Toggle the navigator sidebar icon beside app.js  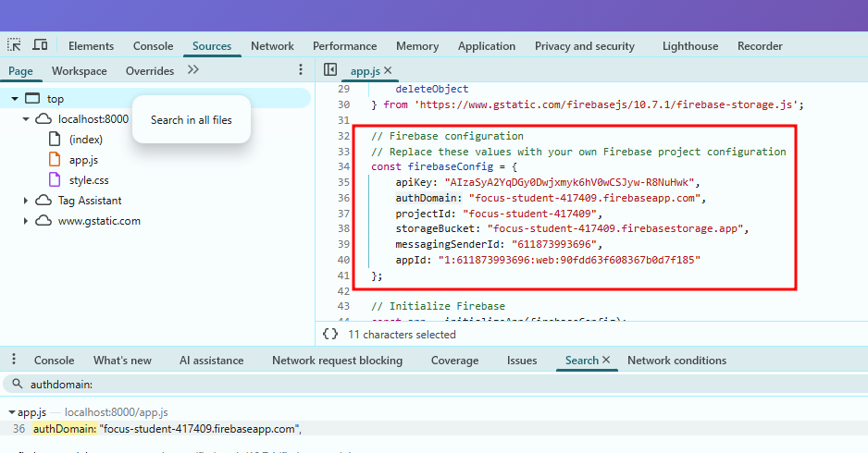click(330, 70)
